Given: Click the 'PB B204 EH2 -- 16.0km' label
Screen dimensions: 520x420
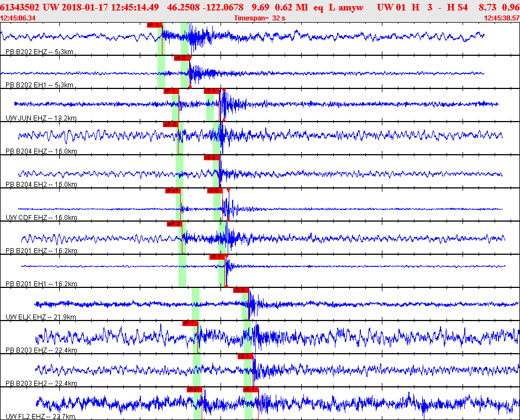Looking at the screenshot, I should pyautogui.click(x=41, y=185).
